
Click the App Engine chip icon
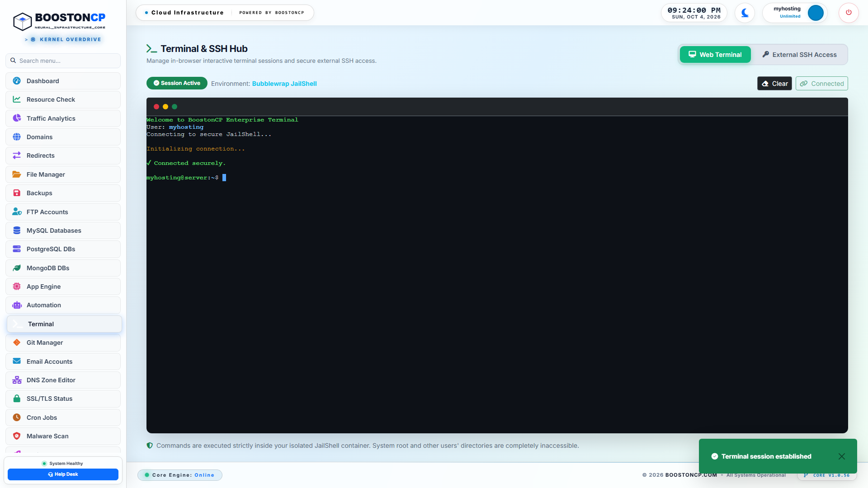pos(17,286)
